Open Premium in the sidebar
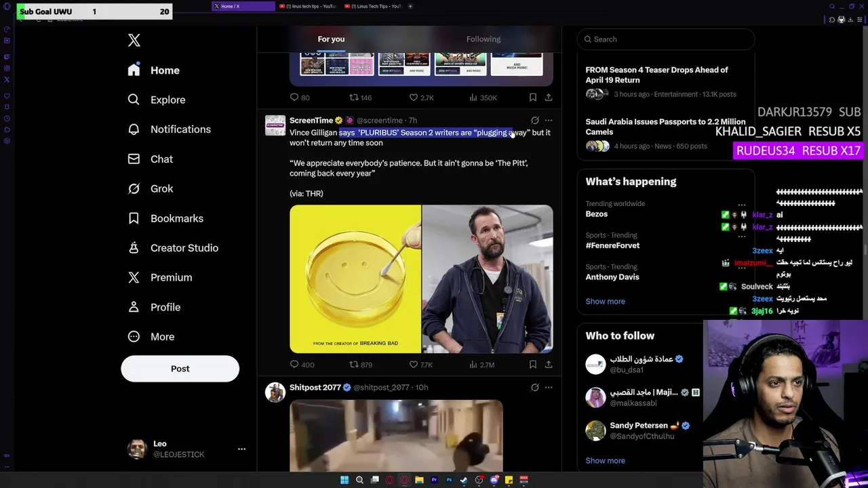 [160, 277]
